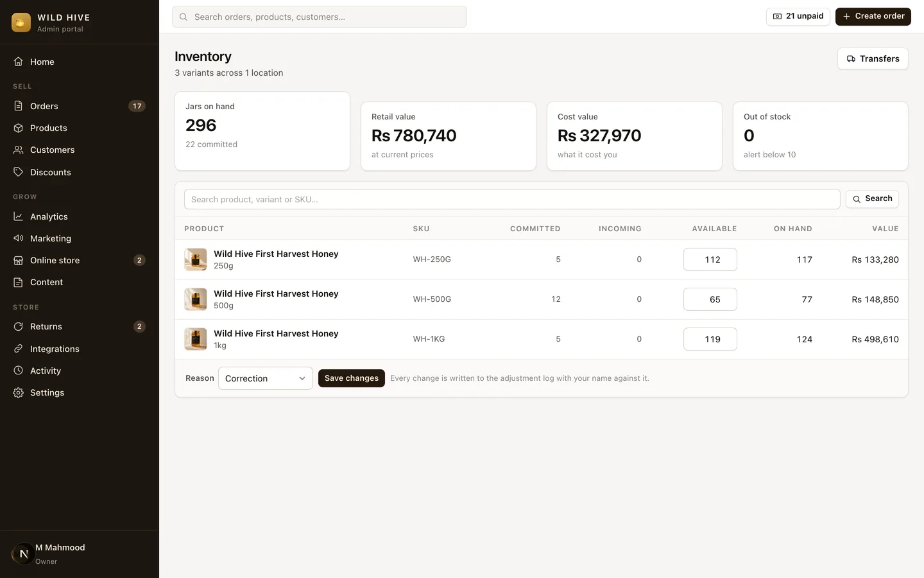Open the Retail value card

449,136
